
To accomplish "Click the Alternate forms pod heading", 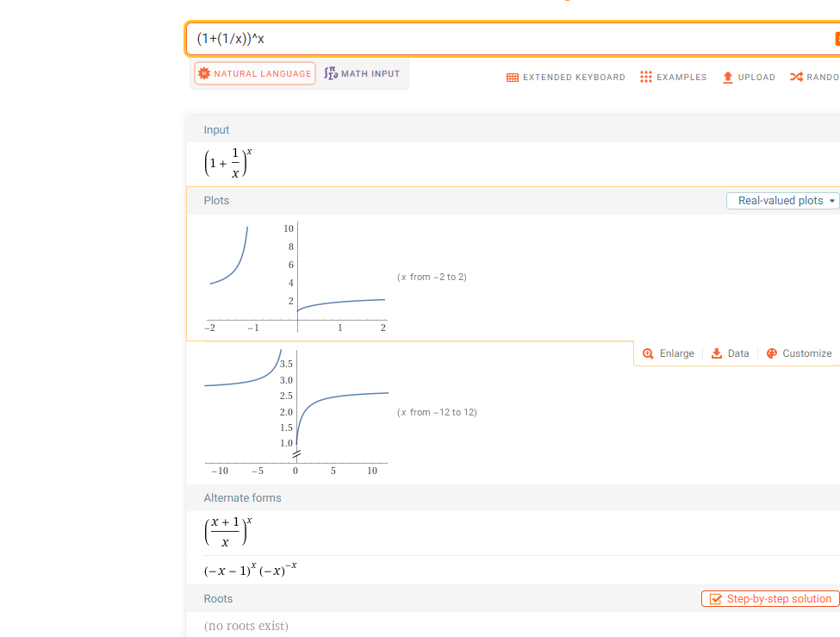I will (242, 498).
